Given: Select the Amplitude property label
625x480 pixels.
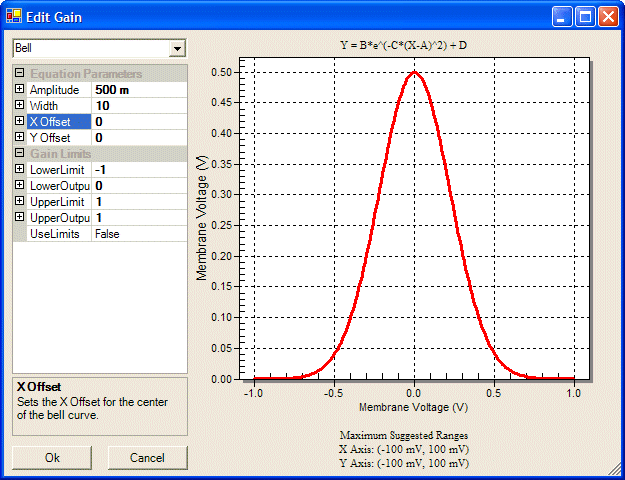Looking at the screenshot, I should coord(59,90).
